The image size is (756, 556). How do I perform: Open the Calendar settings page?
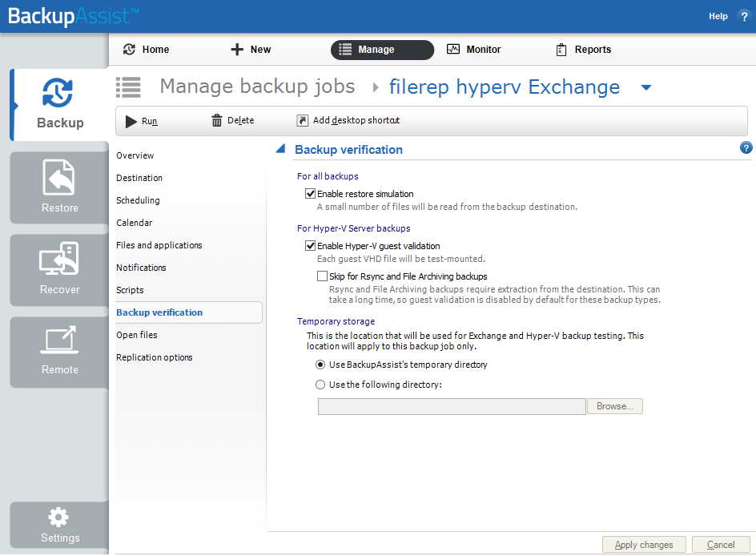pyautogui.click(x=134, y=223)
